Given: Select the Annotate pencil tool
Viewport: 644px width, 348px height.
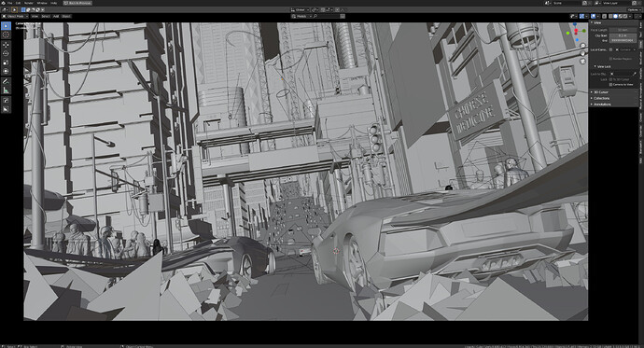Looking at the screenshot, I should (6, 81).
